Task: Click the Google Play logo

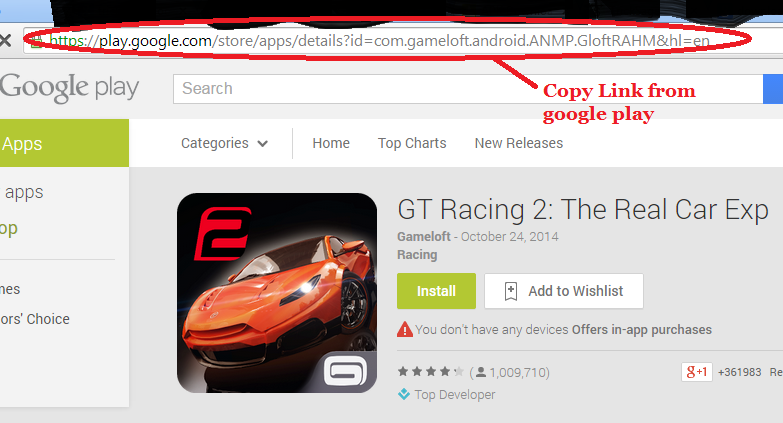Action: pyautogui.click(x=69, y=88)
